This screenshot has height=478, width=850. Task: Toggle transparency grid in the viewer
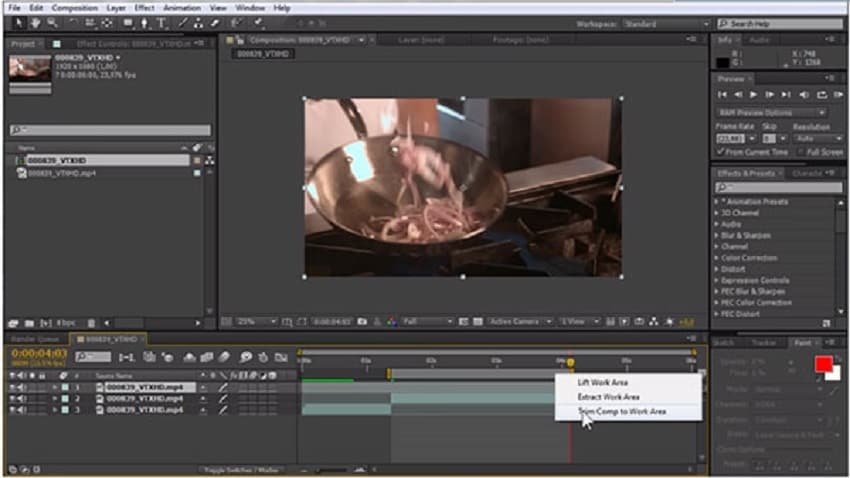click(478, 322)
